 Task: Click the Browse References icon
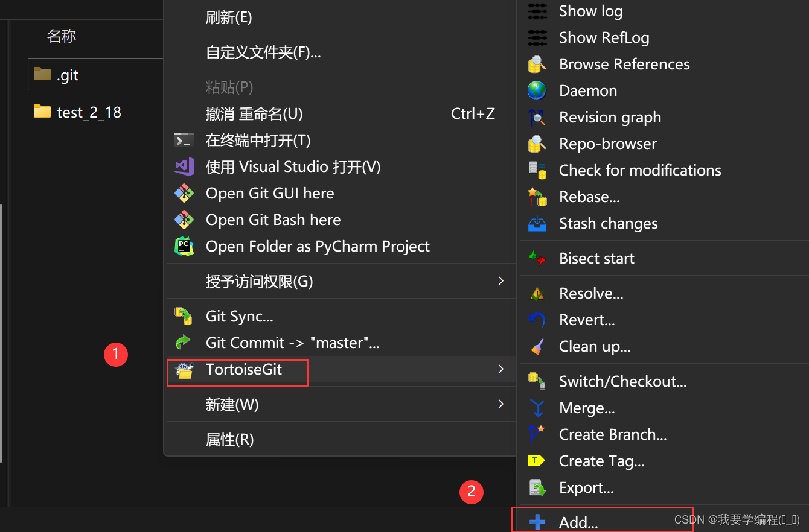(x=537, y=64)
